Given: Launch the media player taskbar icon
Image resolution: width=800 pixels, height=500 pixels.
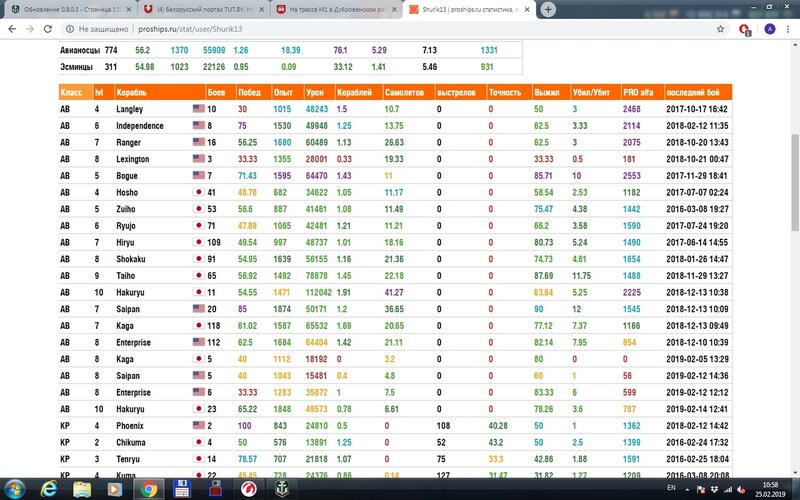Looking at the screenshot, I should click(117, 487).
